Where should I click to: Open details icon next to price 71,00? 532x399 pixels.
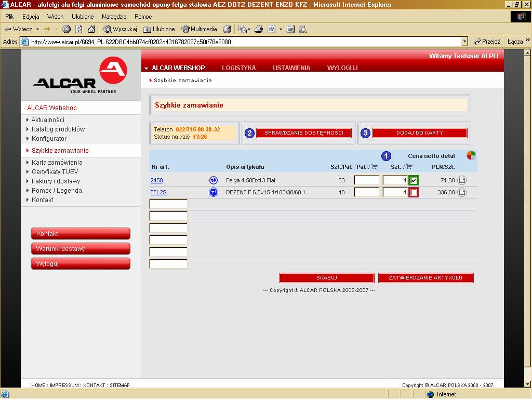462,180
